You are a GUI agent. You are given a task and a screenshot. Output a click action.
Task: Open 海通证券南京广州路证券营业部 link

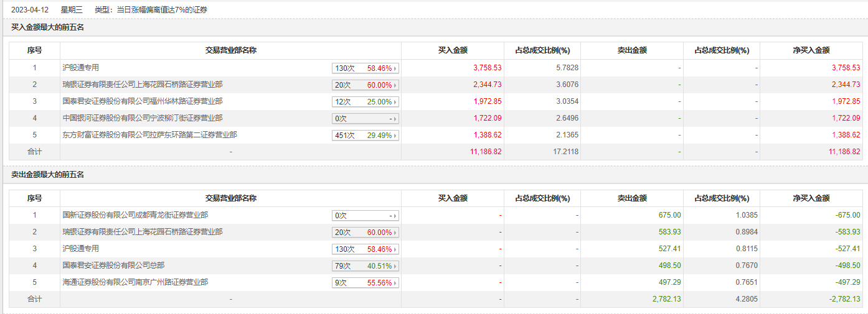coord(135,282)
